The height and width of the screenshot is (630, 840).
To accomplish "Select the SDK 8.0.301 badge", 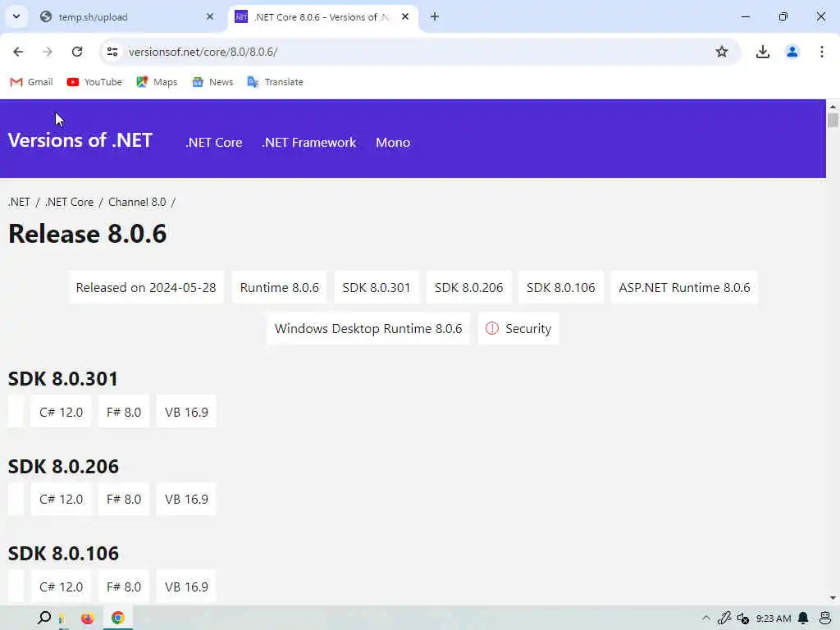I will pos(376,288).
